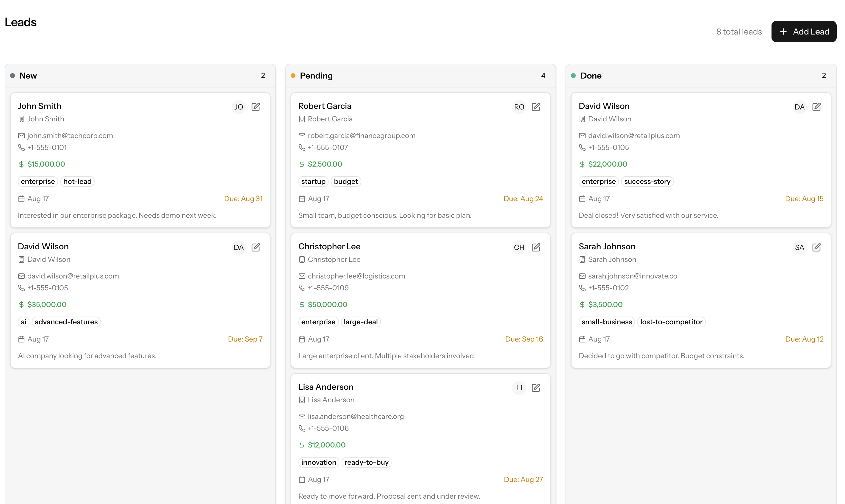Screen dimensions: 845x504
Task: Click the New column header
Action: [x=29, y=76]
